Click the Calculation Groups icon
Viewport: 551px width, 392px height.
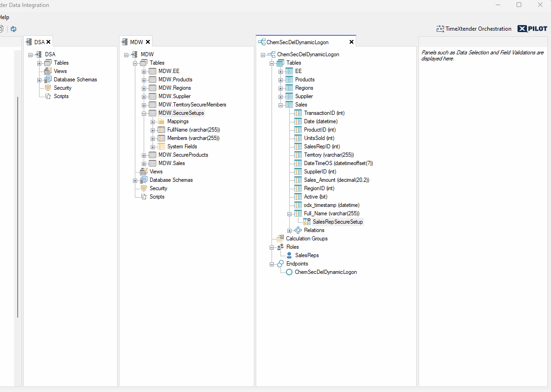coord(280,239)
